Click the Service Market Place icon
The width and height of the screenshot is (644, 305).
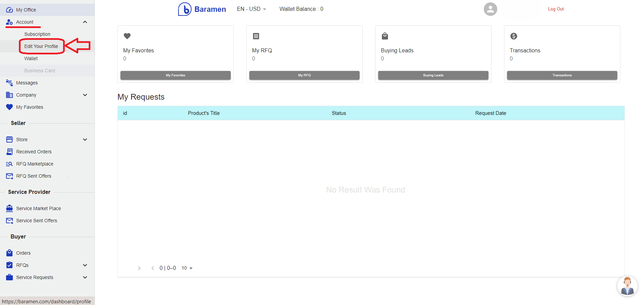[x=9, y=208]
